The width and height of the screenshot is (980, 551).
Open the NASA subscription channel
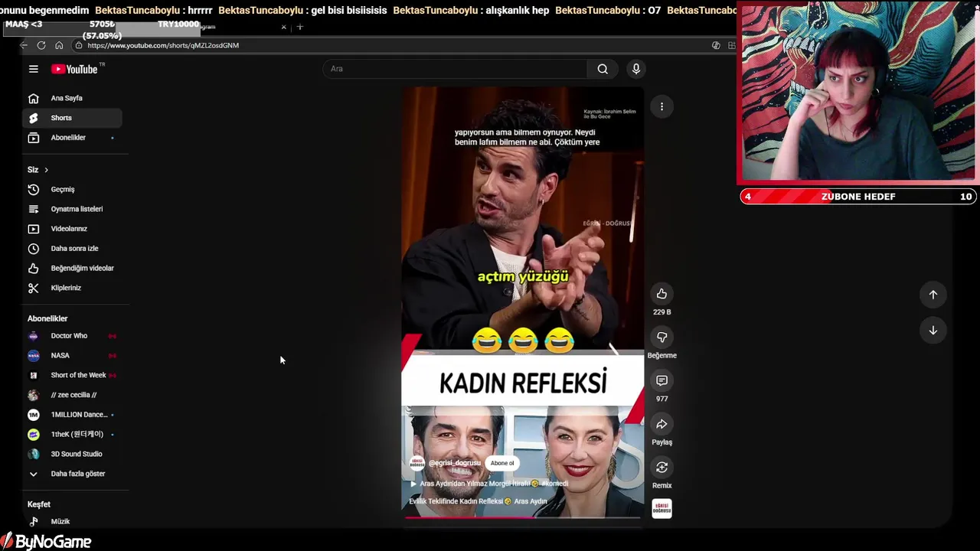click(x=72, y=355)
